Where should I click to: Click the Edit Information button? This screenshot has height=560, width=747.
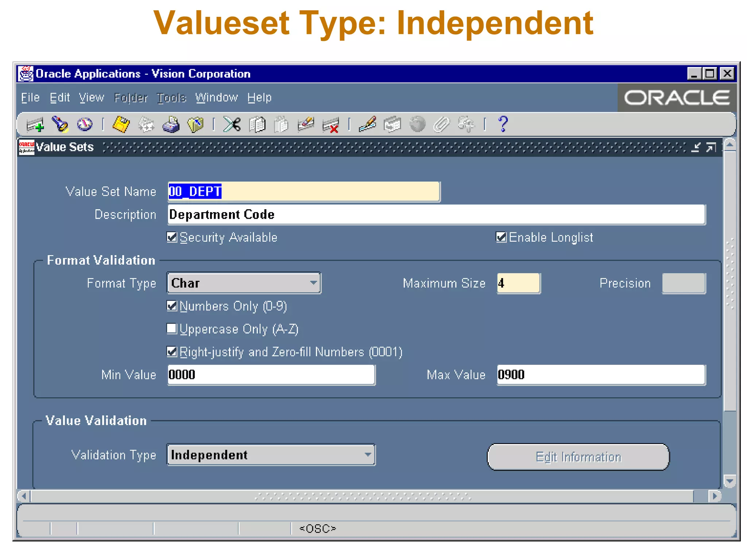coord(578,457)
